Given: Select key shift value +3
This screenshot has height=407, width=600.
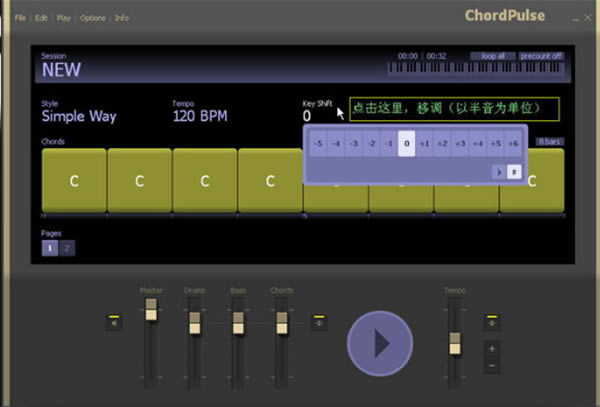Looking at the screenshot, I should click(x=460, y=144).
